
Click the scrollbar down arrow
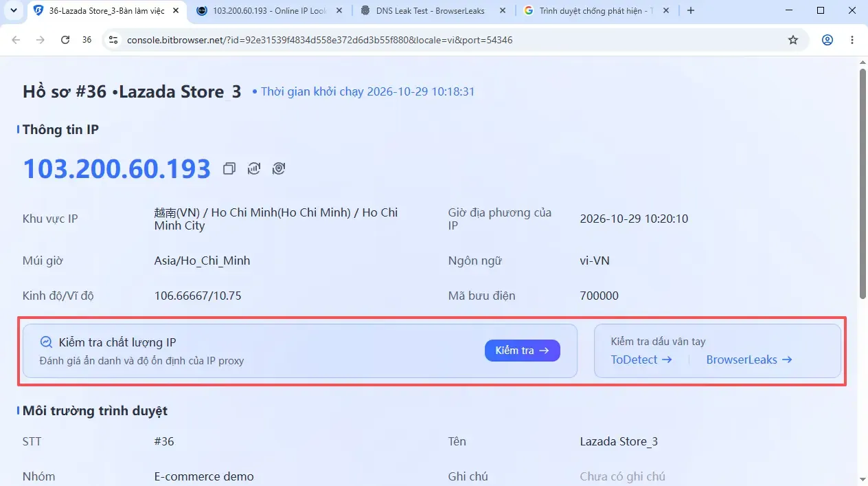pyautogui.click(x=863, y=478)
